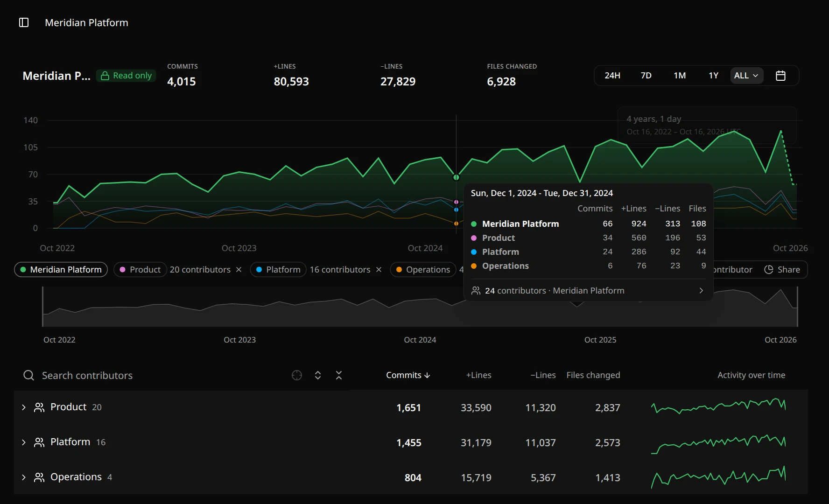Toggle the sidebar panel icon
Viewport: 829px width, 504px height.
[24, 22]
